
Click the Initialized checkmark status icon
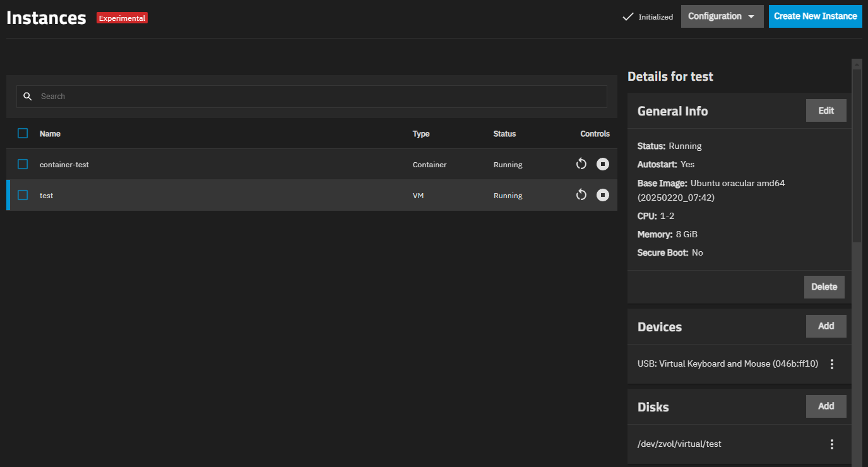(x=627, y=17)
